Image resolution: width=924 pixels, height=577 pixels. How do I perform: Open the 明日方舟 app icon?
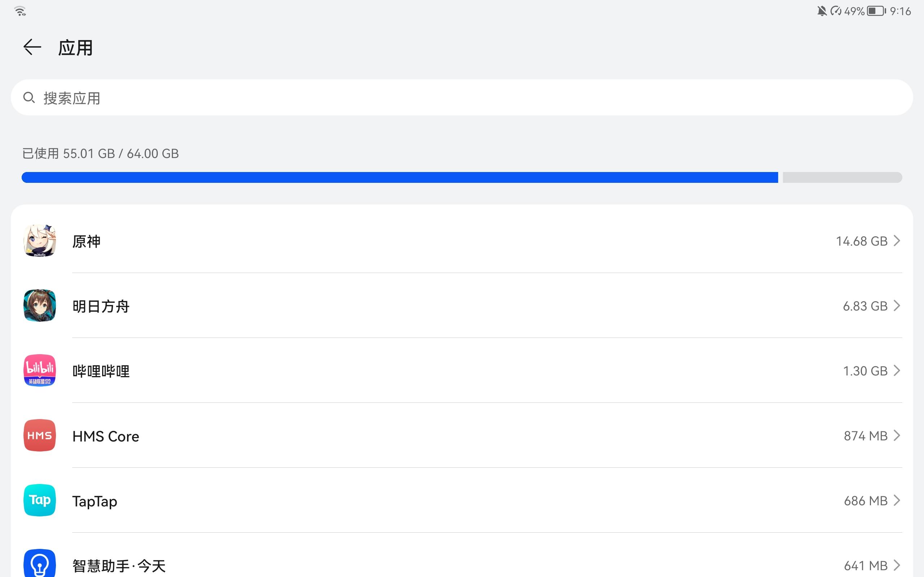click(40, 306)
